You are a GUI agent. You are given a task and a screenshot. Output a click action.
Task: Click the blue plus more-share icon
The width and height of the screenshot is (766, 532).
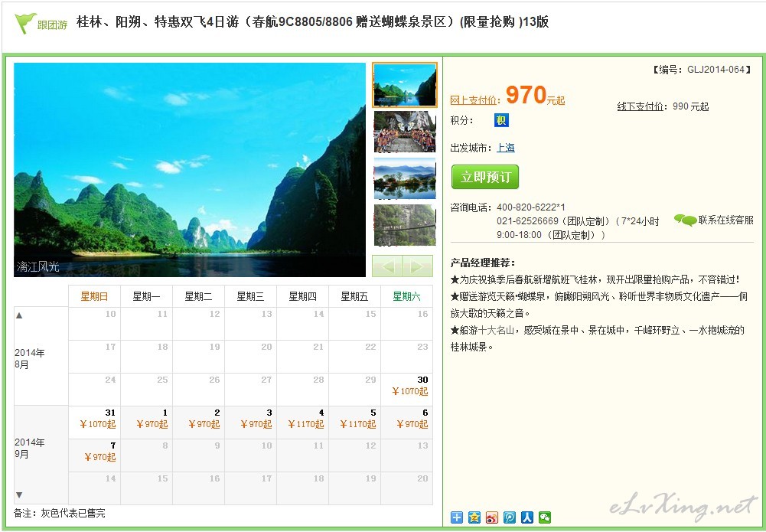click(456, 517)
